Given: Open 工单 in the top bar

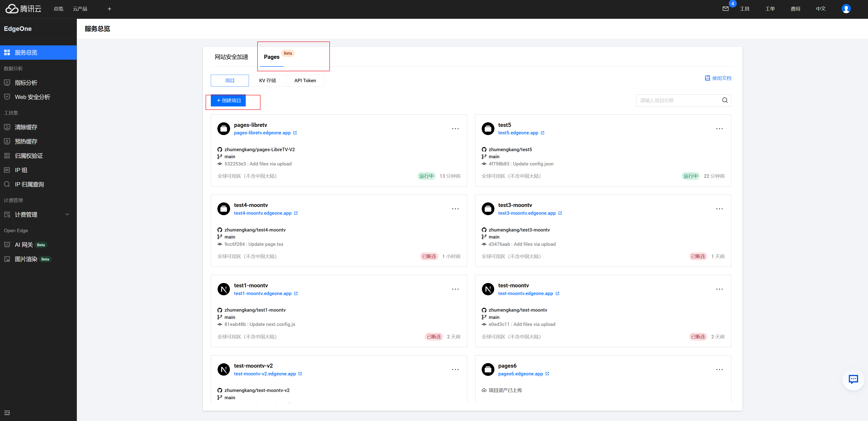Looking at the screenshot, I should click(770, 9).
